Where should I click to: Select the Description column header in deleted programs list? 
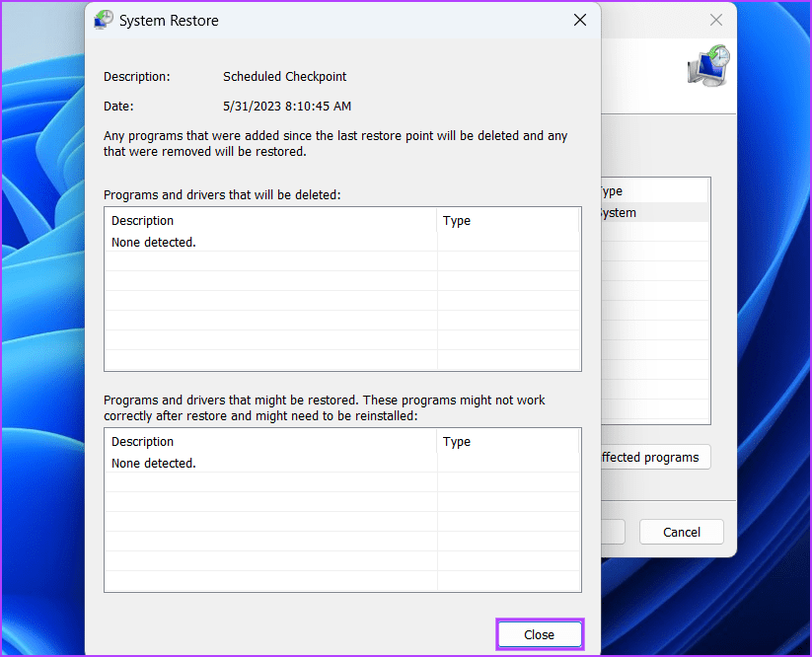[142, 220]
